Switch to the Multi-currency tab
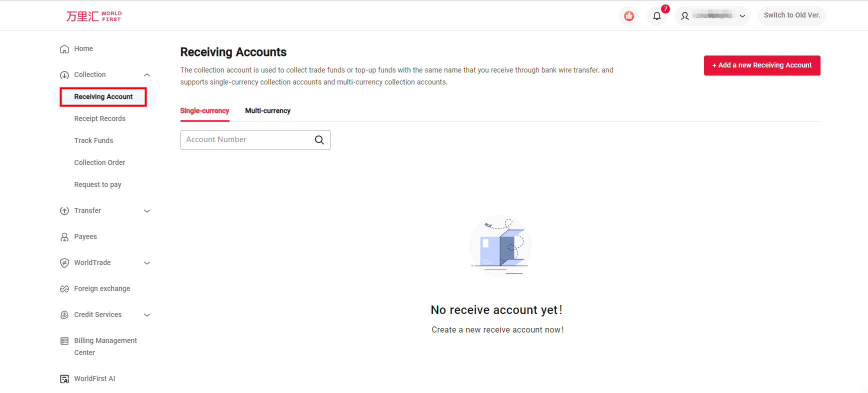The image size is (868, 393). 267,111
